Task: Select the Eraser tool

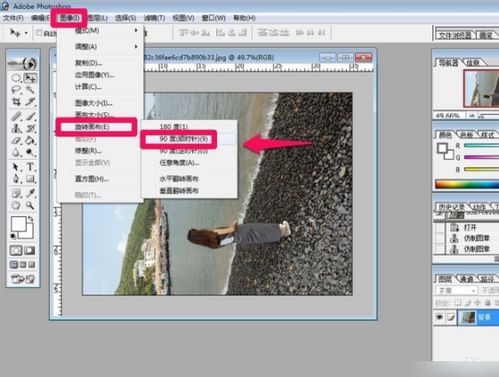Action: [x=16, y=140]
